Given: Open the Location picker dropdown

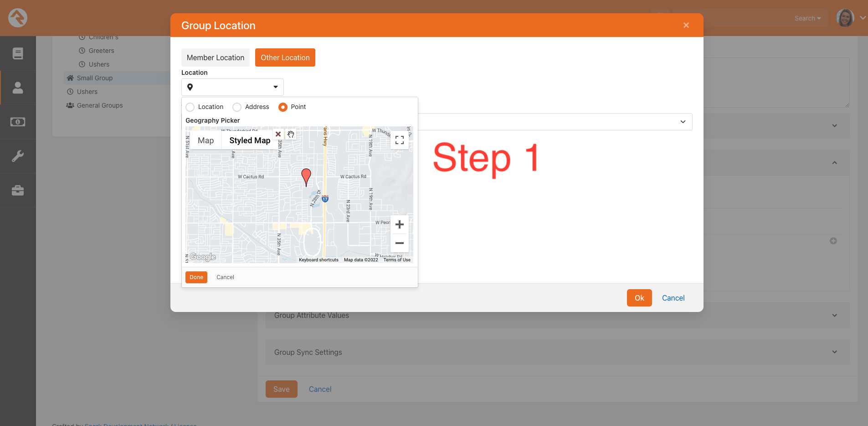Looking at the screenshot, I should click(232, 87).
